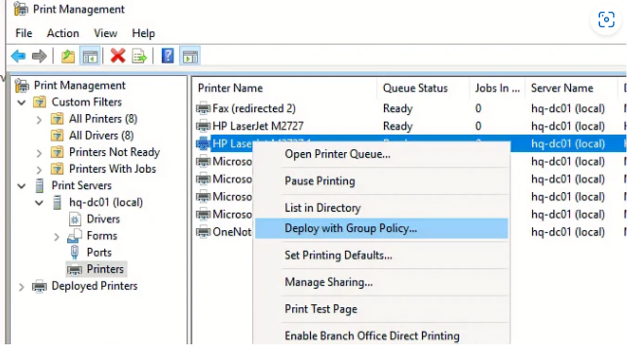The height and width of the screenshot is (356, 644).
Task: Click the Forward arrow toolbar icon
Action: [39, 56]
